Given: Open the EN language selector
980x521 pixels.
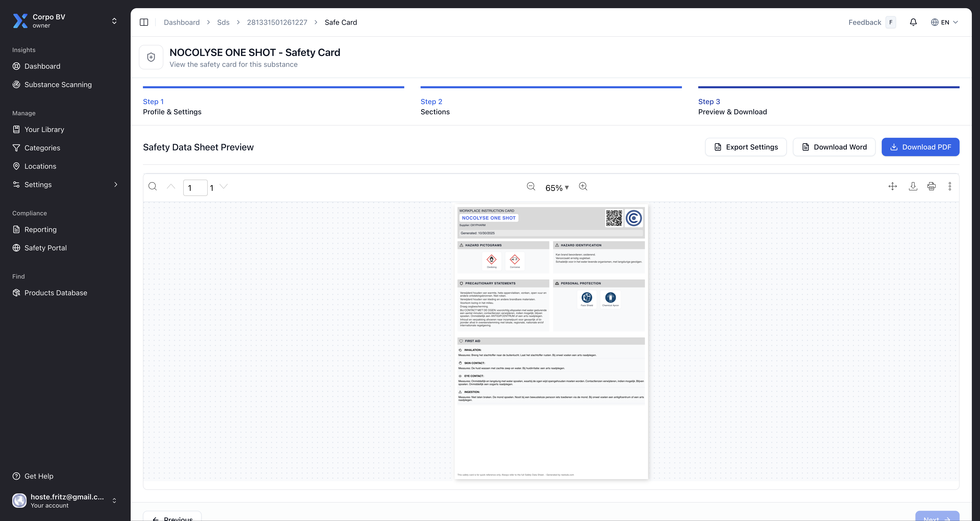Looking at the screenshot, I should point(944,22).
